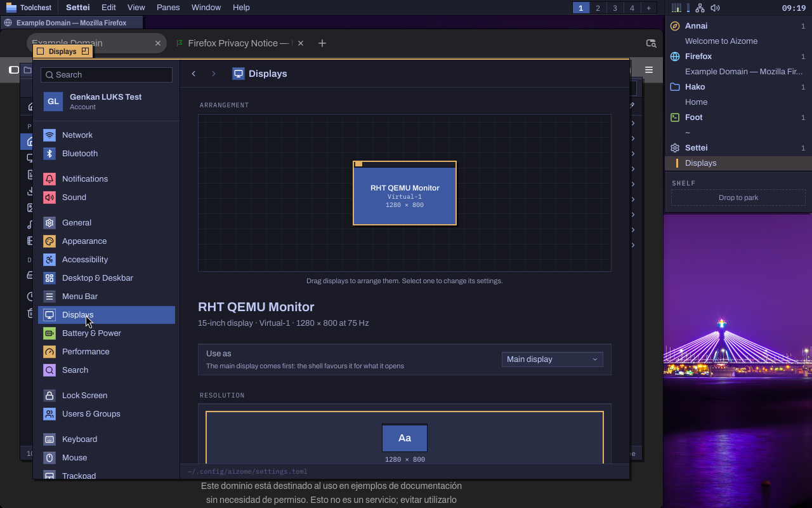Select the RHT QEMU Monitor display box
The image size is (812, 508).
405,193
